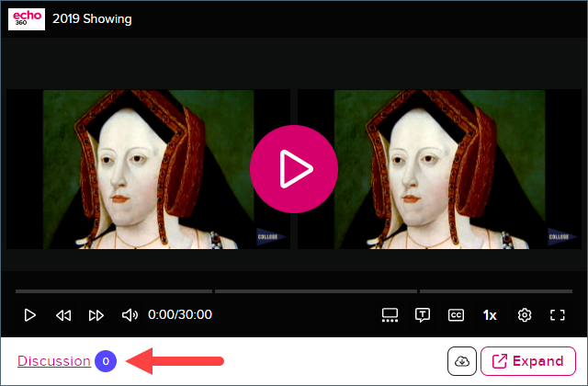Screen dimensions: 588x386
Task: Click last segment of the progress bar
Action: (496, 291)
